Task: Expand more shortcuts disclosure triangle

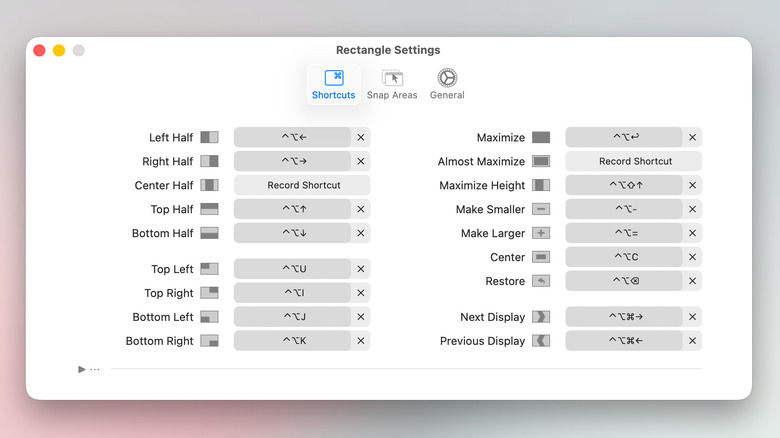Action: coord(82,369)
